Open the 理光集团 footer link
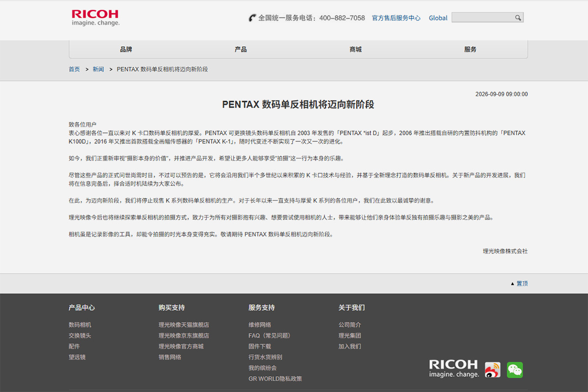Viewport: 588px width, 392px height. pyautogui.click(x=350, y=336)
